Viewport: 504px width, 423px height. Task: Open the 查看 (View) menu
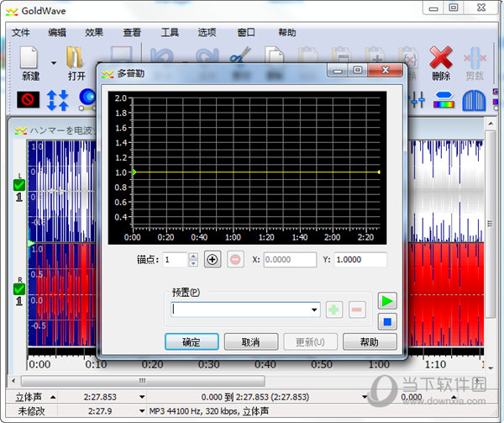pyautogui.click(x=132, y=33)
